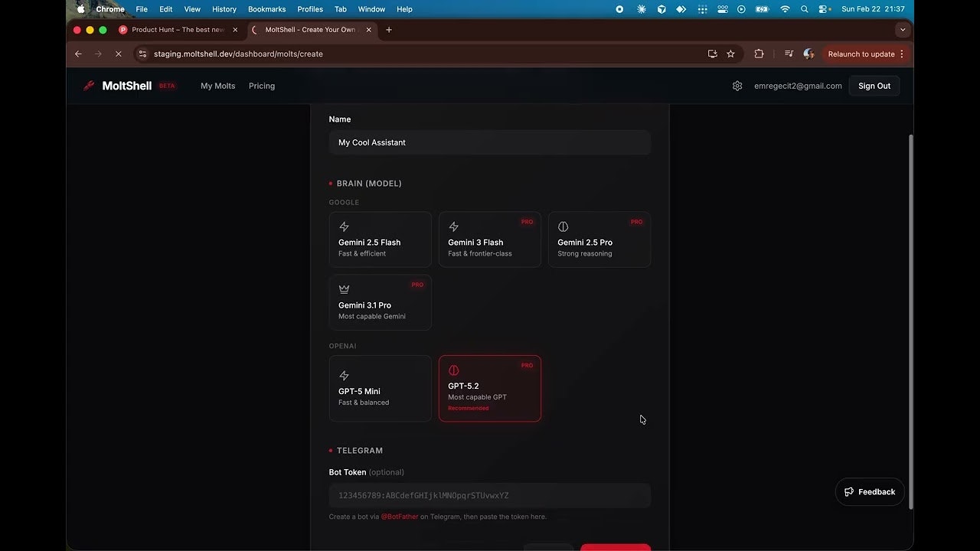Open the Feedback button
This screenshot has width=980, height=551.
click(x=870, y=492)
